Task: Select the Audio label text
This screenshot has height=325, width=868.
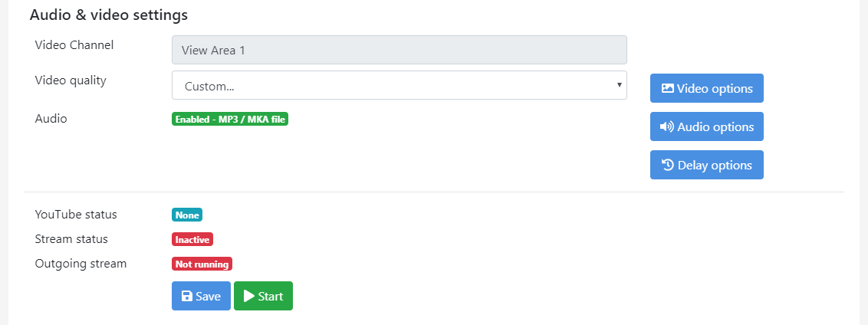Action: pos(51,119)
